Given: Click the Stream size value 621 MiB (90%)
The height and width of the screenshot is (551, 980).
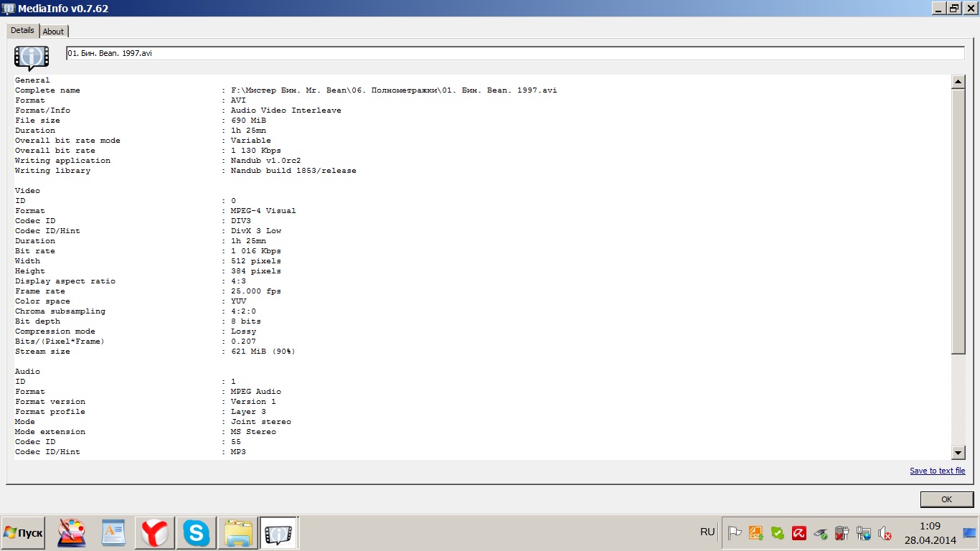Looking at the screenshot, I should coord(263,352).
